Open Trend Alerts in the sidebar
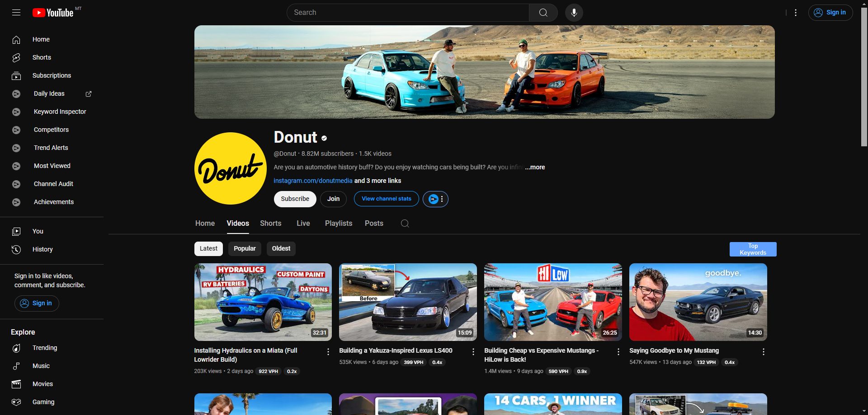The width and height of the screenshot is (868, 415). [52, 148]
